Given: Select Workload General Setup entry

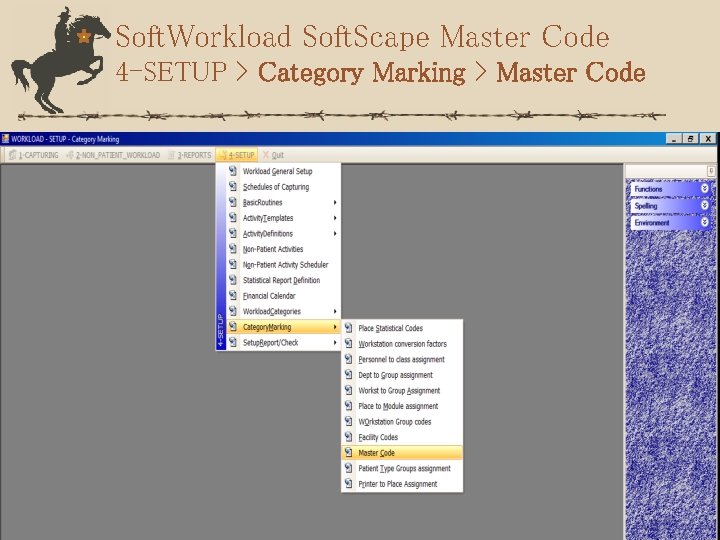Looking at the screenshot, I should pyautogui.click(x=284, y=171).
